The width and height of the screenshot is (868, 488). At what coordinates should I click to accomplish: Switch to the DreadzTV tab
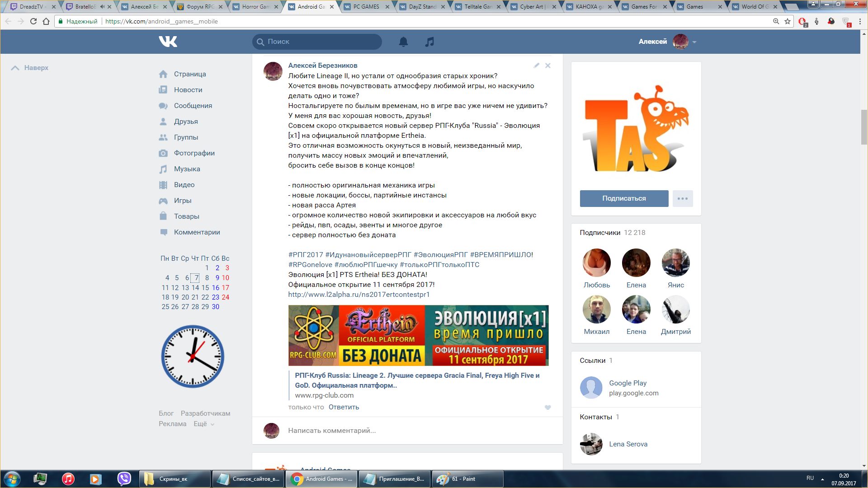[33, 7]
